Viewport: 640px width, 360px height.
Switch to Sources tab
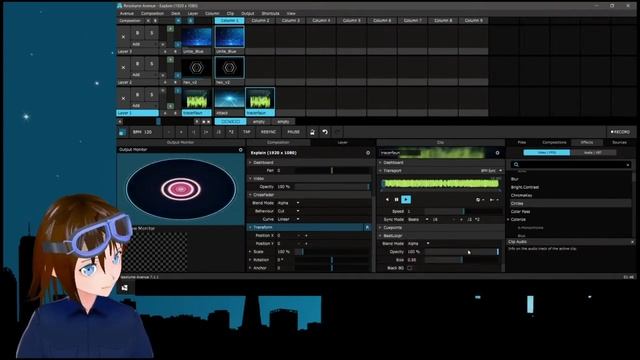(619, 142)
